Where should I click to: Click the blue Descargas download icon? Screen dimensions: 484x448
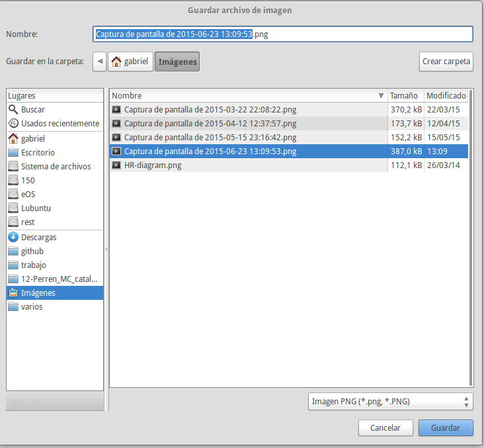(13, 237)
